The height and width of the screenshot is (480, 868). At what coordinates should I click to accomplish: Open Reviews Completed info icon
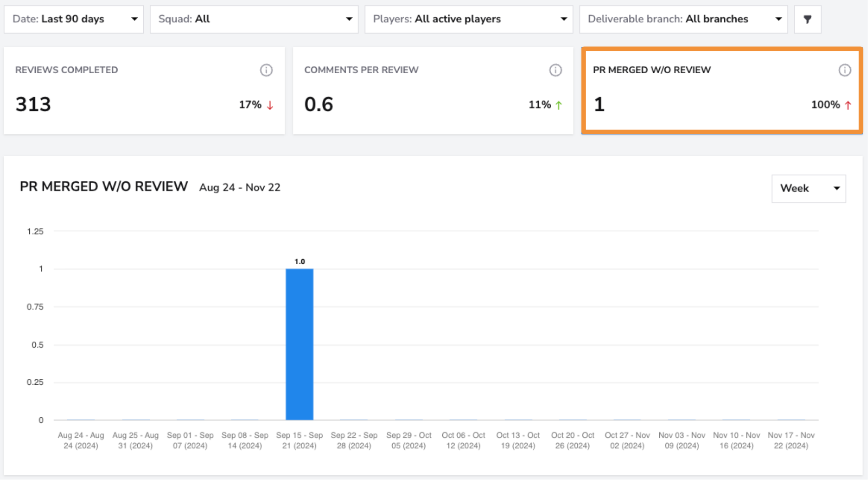[266, 70]
